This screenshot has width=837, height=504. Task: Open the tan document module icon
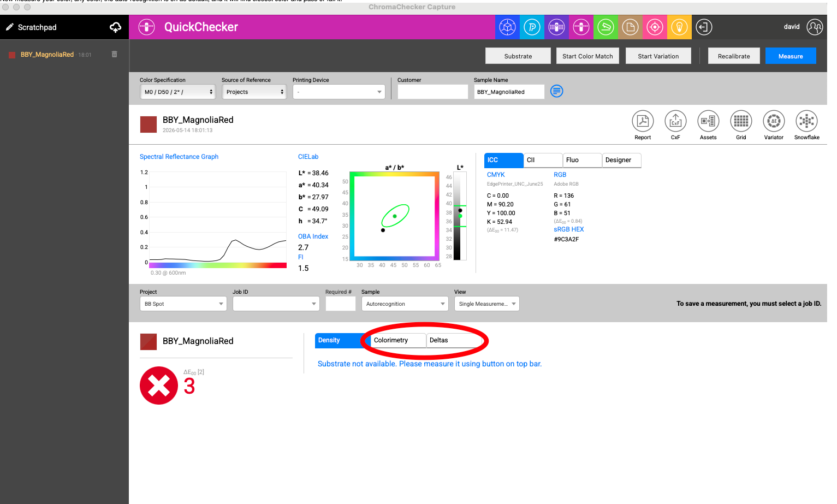tap(630, 27)
